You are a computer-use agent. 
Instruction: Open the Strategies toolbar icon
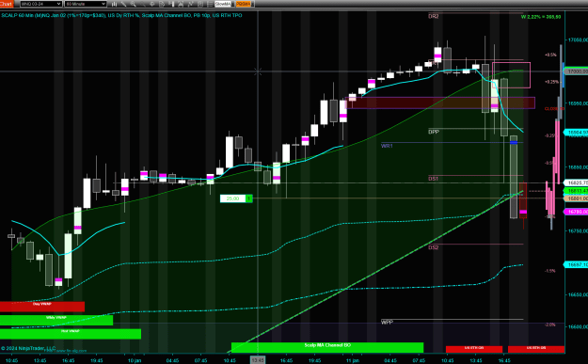(199, 4)
